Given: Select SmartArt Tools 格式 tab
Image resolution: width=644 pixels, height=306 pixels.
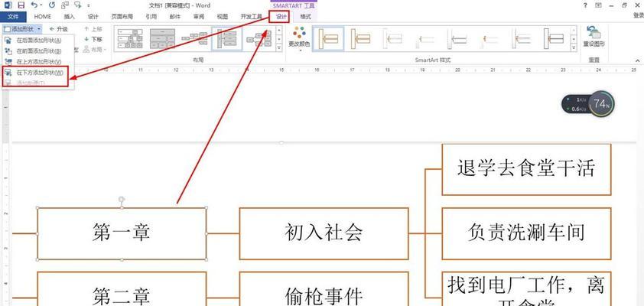Looking at the screenshot, I should pos(306,17).
